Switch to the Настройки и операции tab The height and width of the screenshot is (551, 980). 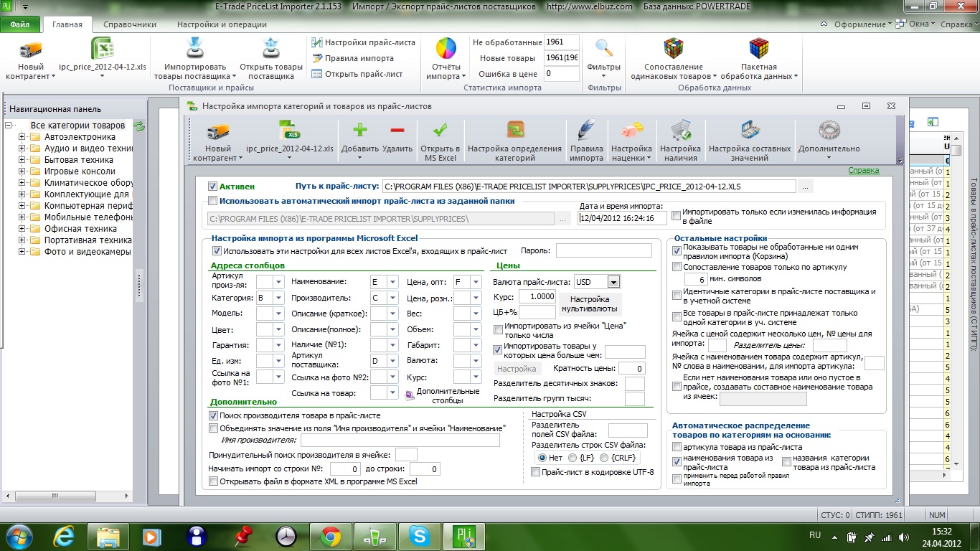coord(222,24)
